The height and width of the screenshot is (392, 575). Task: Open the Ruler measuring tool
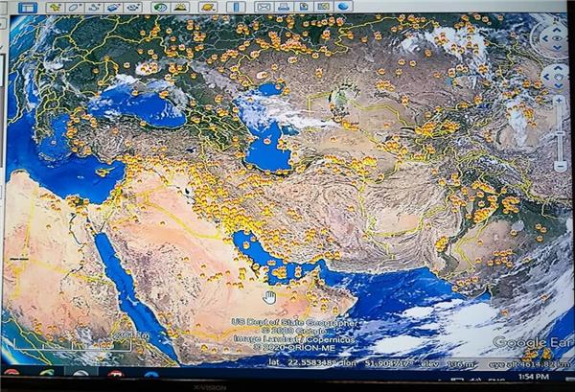click(x=236, y=7)
